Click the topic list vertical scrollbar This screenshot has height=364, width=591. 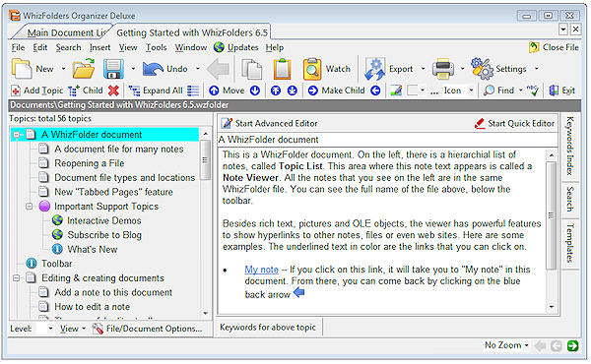pyautogui.click(x=206, y=160)
